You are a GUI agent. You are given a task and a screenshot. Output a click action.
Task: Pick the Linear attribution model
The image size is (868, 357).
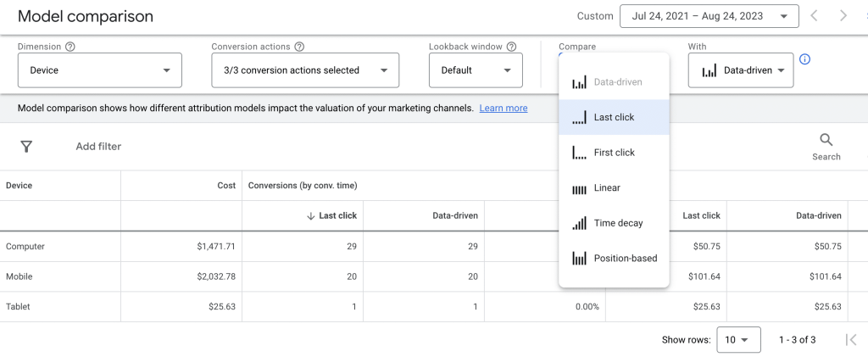point(607,188)
